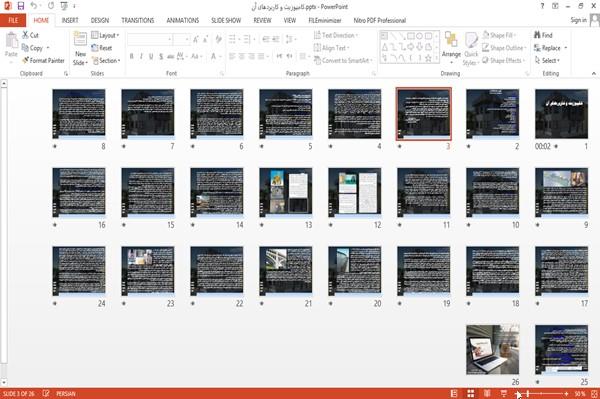Click Sign in link

point(578,20)
